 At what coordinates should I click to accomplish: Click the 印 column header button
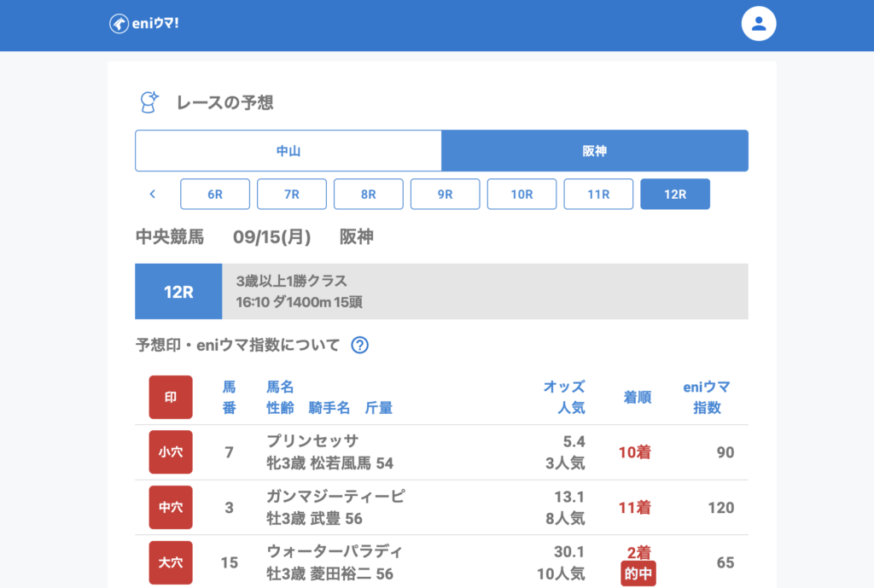(x=171, y=398)
